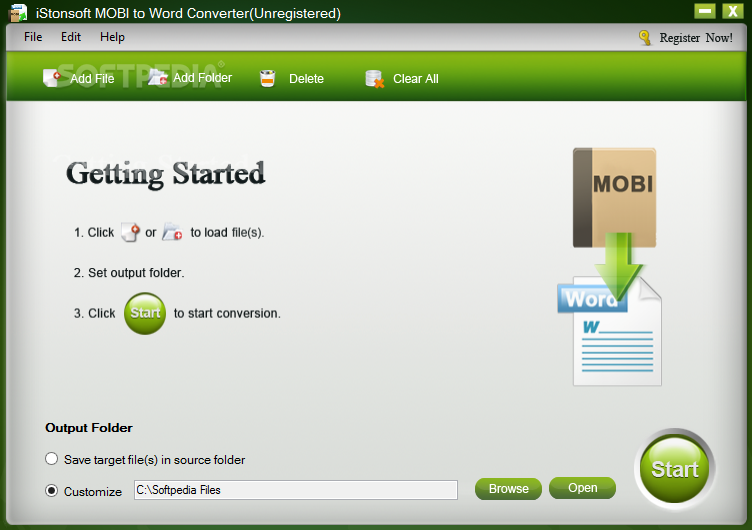Click the 'Output Folder' section label
The image size is (752, 530).
(89, 428)
